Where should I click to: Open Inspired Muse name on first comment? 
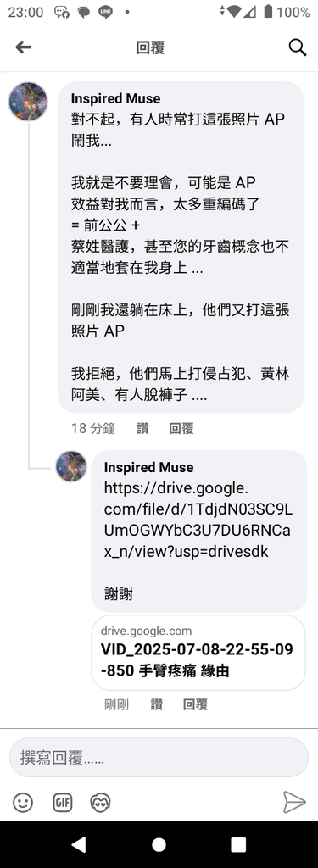tap(116, 98)
